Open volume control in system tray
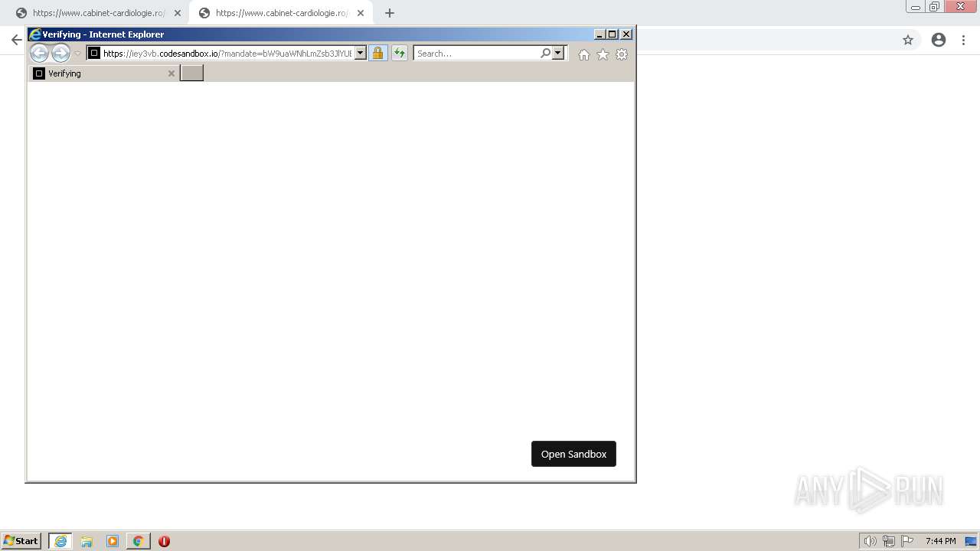 870,541
